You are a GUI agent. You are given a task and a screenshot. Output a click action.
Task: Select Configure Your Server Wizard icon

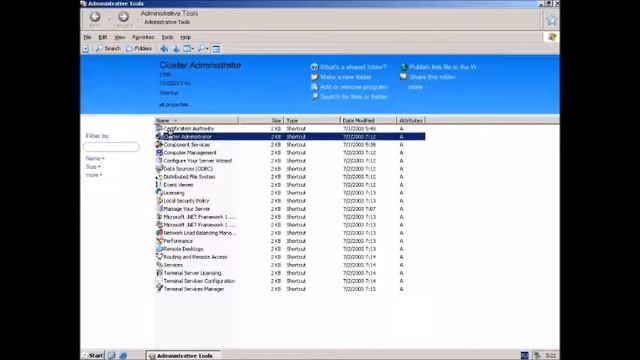(x=159, y=161)
